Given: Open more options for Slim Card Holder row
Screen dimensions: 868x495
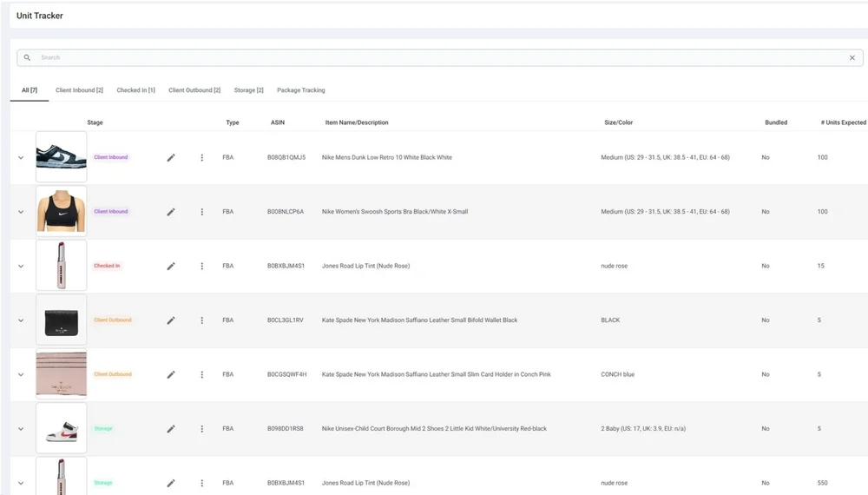Looking at the screenshot, I should click(x=202, y=375).
